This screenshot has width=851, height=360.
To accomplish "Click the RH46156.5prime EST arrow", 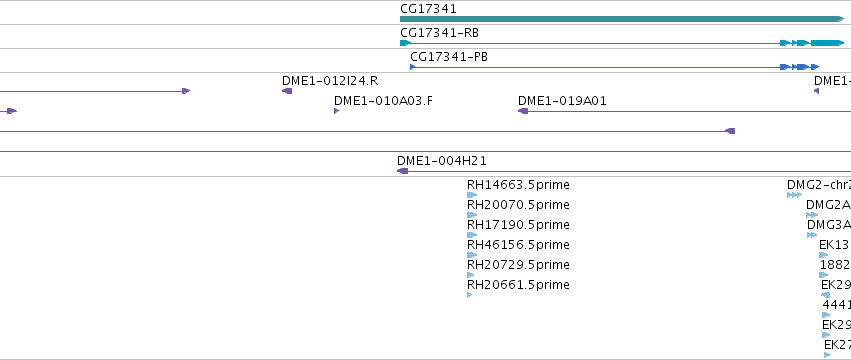I will (472, 255).
